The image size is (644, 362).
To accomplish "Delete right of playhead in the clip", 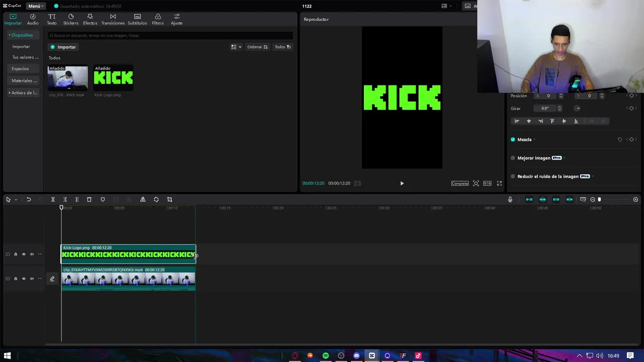I will pyautogui.click(x=77, y=200).
